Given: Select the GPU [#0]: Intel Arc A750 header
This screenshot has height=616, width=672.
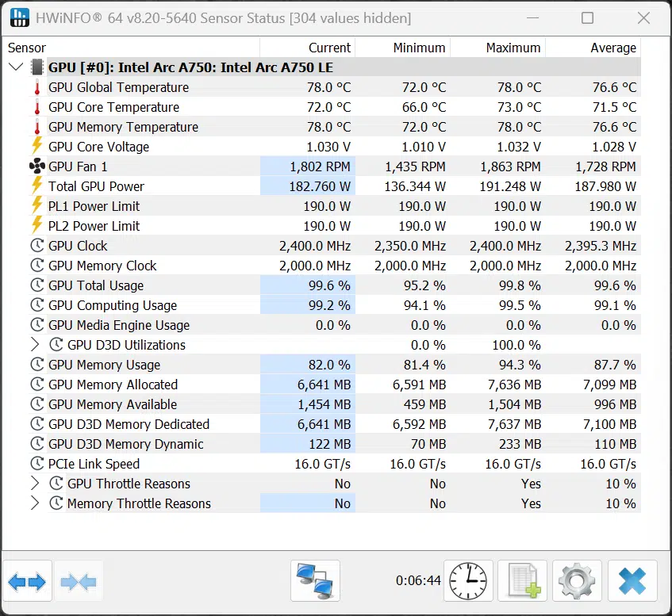Looking at the screenshot, I should coord(190,67).
